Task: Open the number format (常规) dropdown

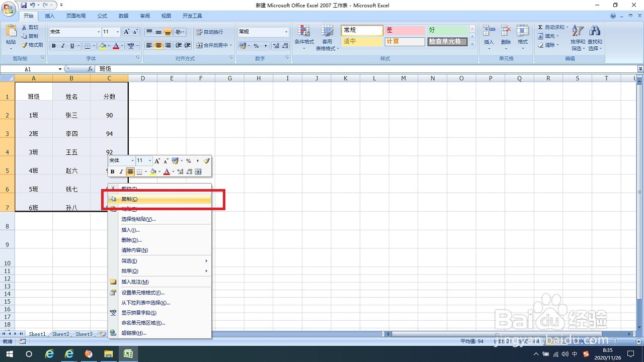Action: (286, 32)
